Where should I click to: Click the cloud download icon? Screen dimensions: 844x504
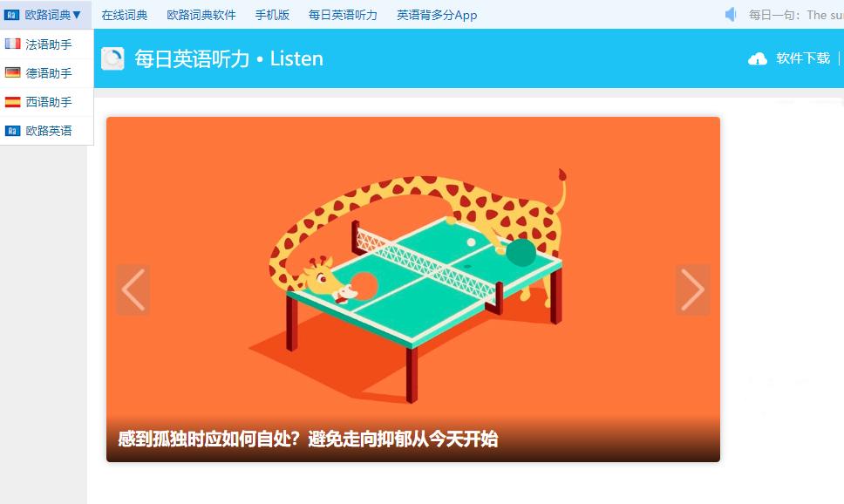point(758,58)
